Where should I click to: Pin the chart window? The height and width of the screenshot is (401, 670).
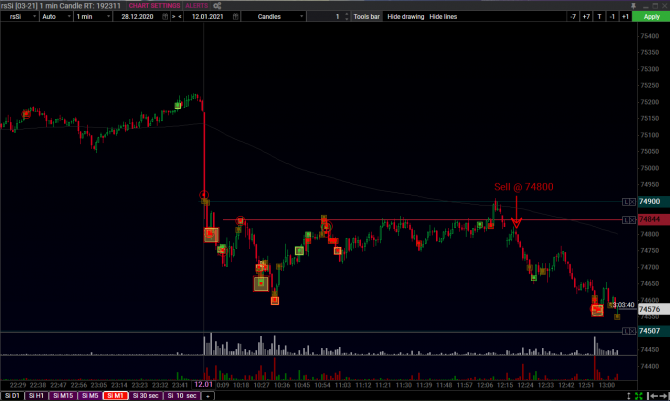(633, 6)
